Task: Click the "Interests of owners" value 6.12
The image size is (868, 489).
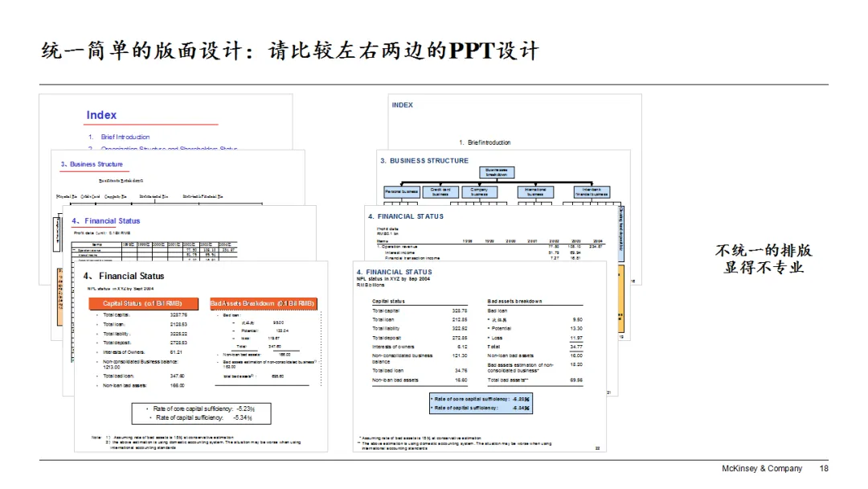Action: click(x=462, y=347)
